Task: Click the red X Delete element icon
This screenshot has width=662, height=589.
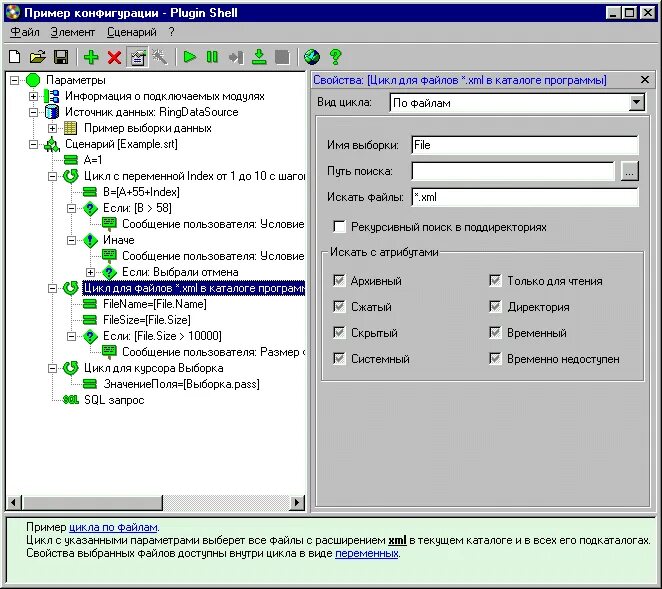Action: (x=114, y=57)
